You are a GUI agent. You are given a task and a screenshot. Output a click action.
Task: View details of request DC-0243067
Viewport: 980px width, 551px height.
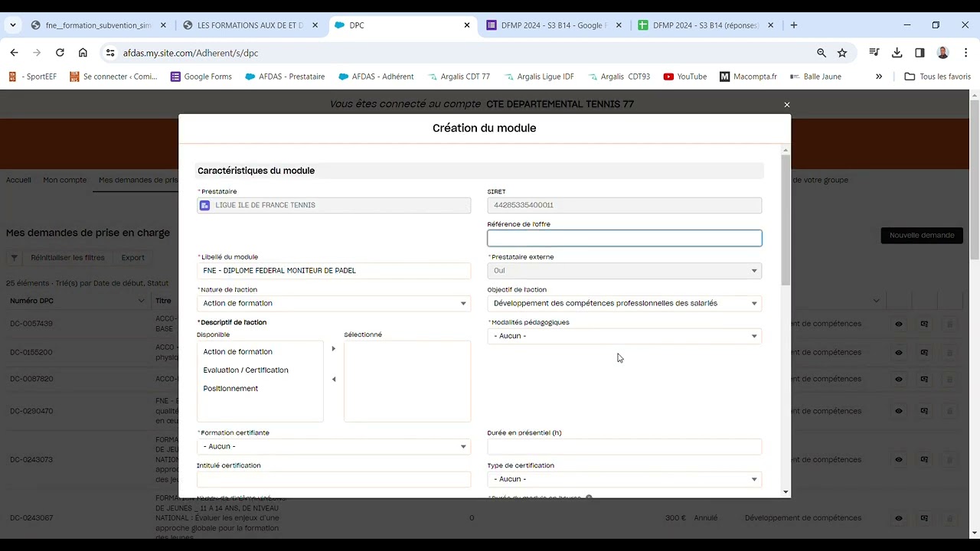pyautogui.click(x=899, y=518)
